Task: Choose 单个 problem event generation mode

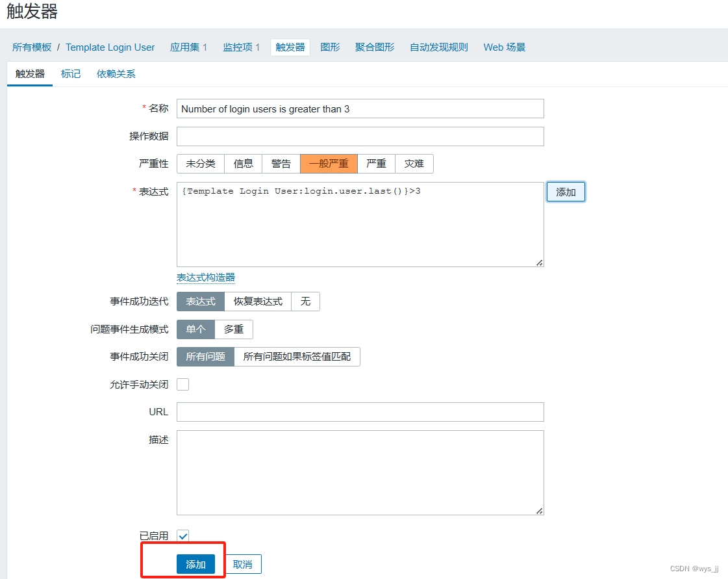Action: [196, 329]
